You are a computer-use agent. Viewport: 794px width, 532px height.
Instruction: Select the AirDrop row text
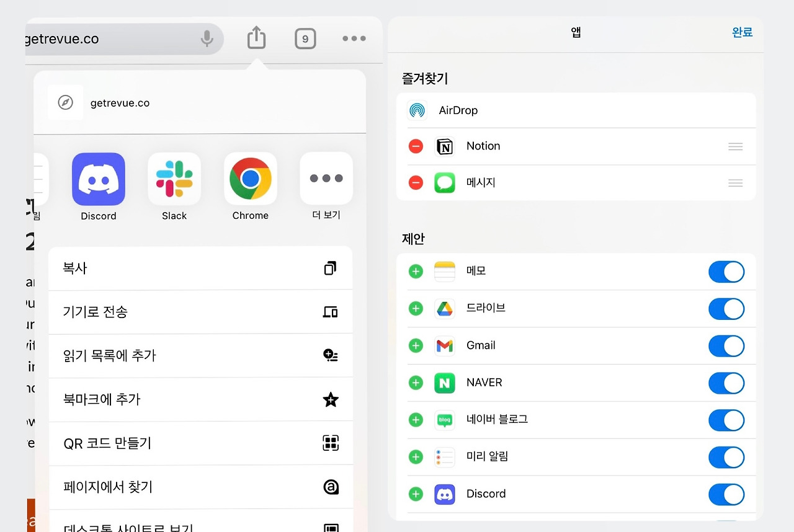tap(458, 110)
